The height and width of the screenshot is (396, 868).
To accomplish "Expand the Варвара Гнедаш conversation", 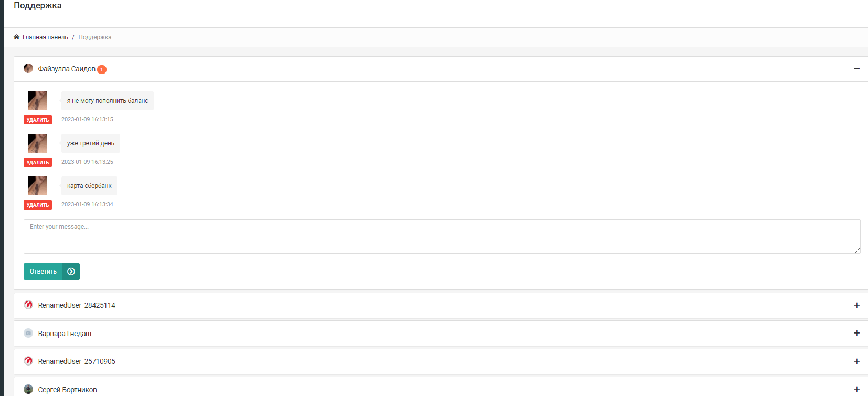I will tap(856, 333).
